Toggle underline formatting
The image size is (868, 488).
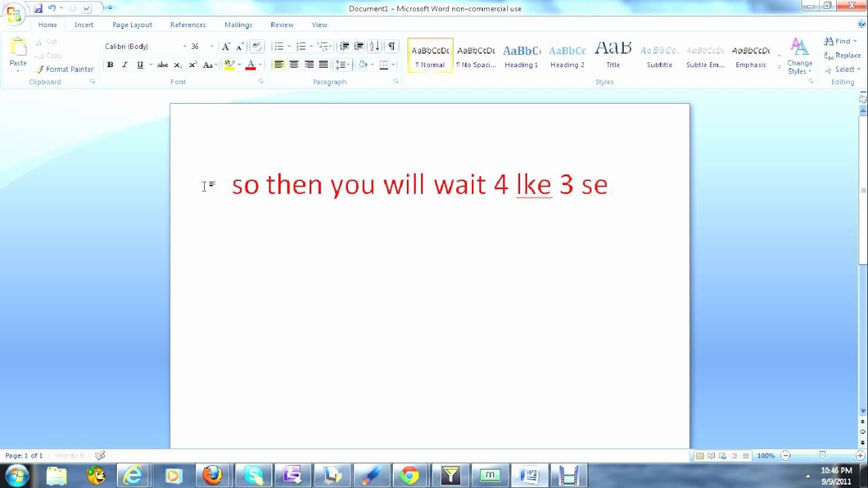140,65
